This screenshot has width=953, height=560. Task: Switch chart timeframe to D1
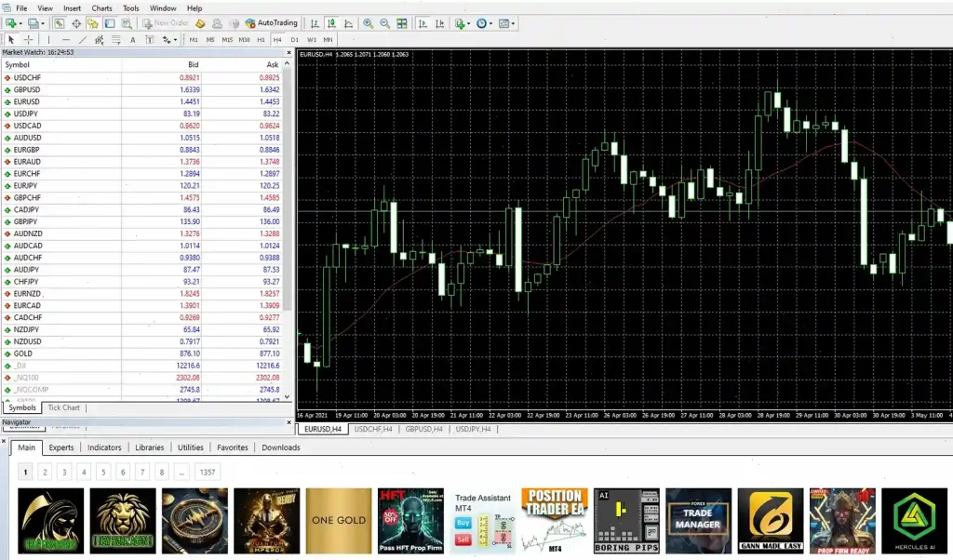pos(293,40)
